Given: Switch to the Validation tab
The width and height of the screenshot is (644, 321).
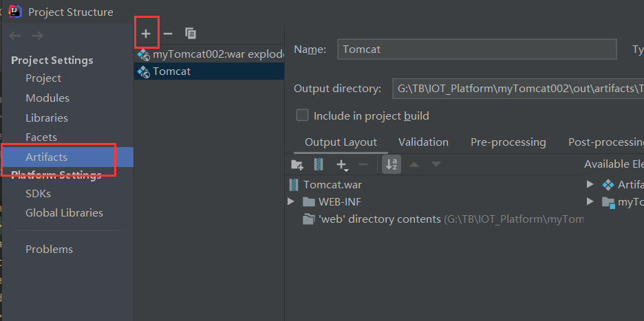Looking at the screenshot, I should (423, 142).
